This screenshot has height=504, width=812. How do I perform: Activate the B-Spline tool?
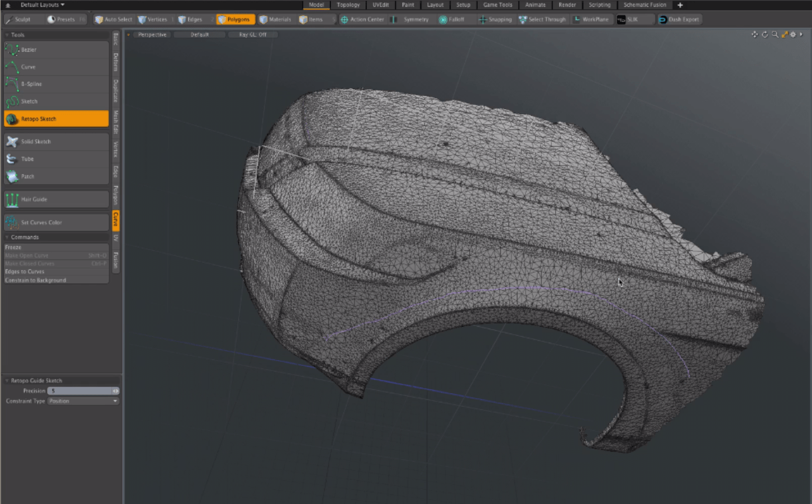point(55,84)
